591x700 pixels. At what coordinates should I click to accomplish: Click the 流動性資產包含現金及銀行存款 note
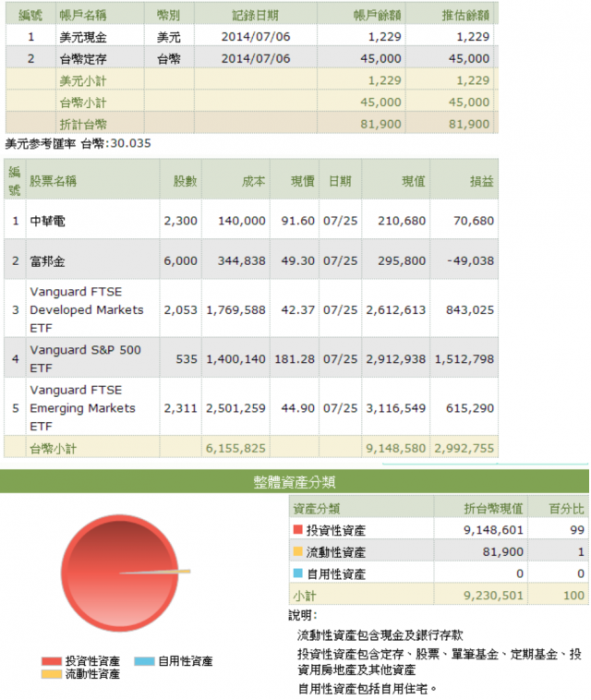tap(380, 634)
